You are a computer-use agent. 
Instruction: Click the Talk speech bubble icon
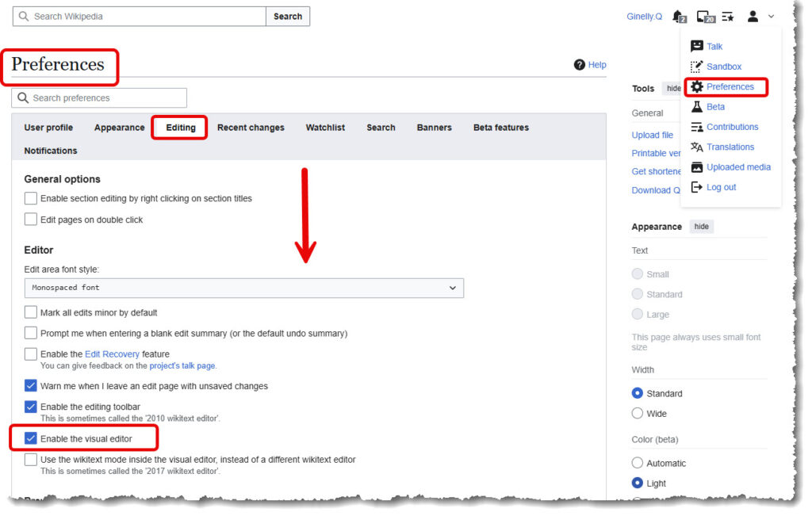[696, 46]
